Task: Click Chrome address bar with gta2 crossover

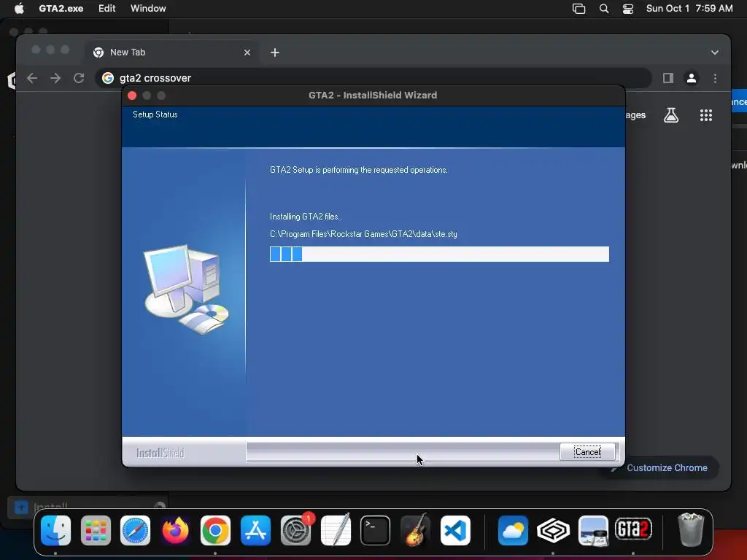Action: [373, 78]
